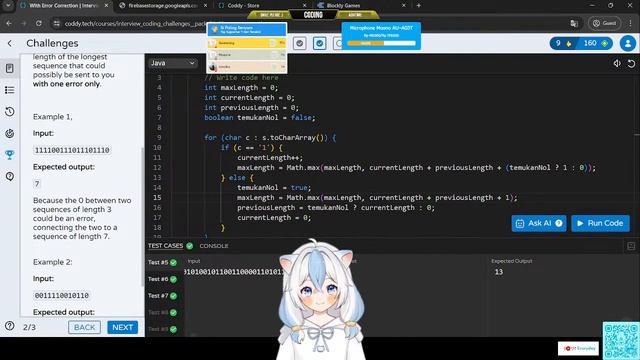Screen dimensions: 640x360
Task: Click the Guest profile button
Action: coord(604,23)
